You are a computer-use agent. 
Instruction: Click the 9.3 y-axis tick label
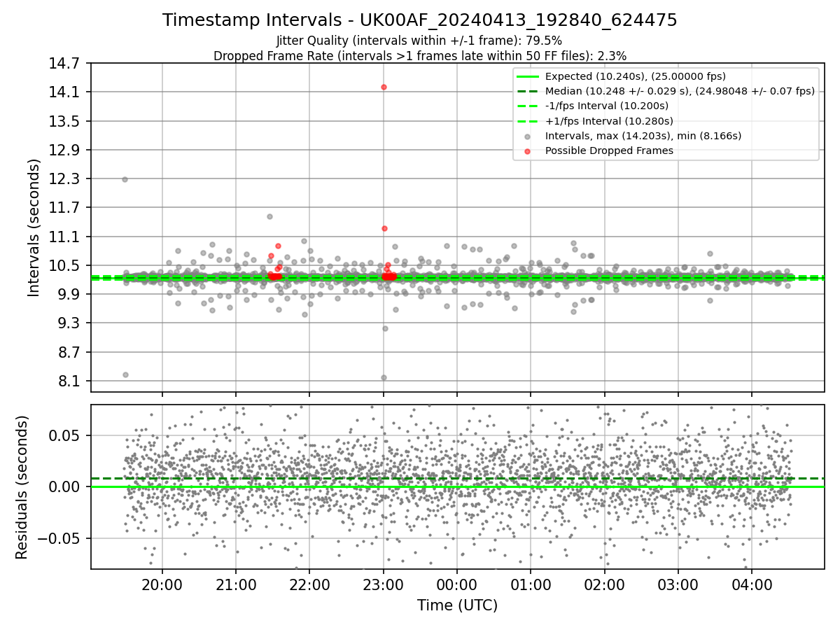69,323
